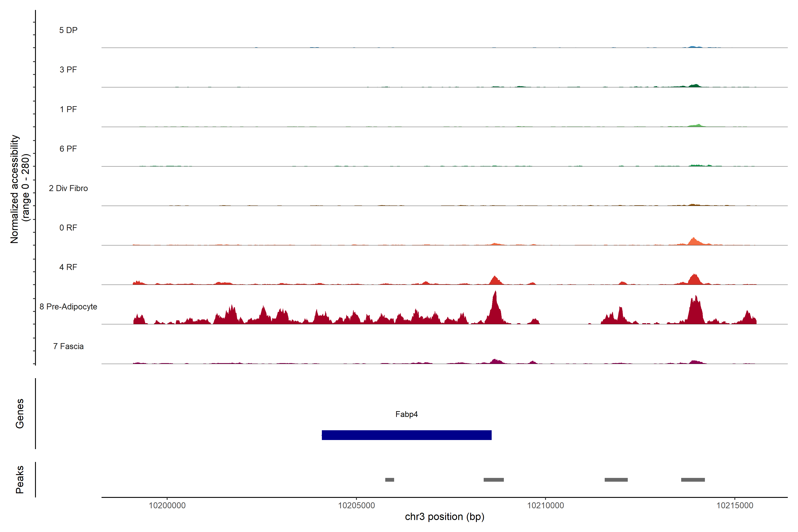Click the 10215000 axis tick label
Screen dimensions: 798x532
[735, 506]
